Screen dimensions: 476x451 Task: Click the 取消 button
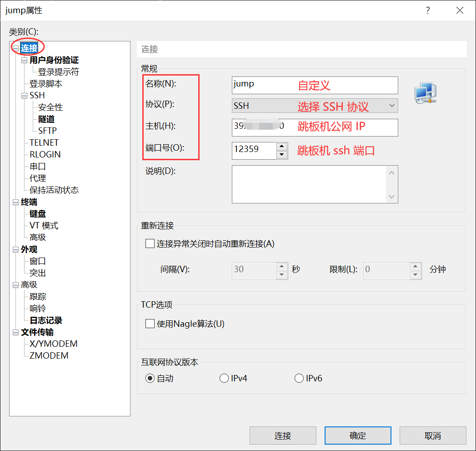(x=433, y=436)
